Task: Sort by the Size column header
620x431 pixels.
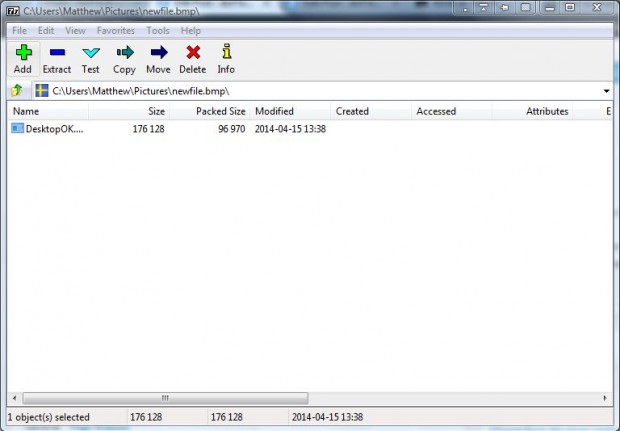Action: [129, 111]
